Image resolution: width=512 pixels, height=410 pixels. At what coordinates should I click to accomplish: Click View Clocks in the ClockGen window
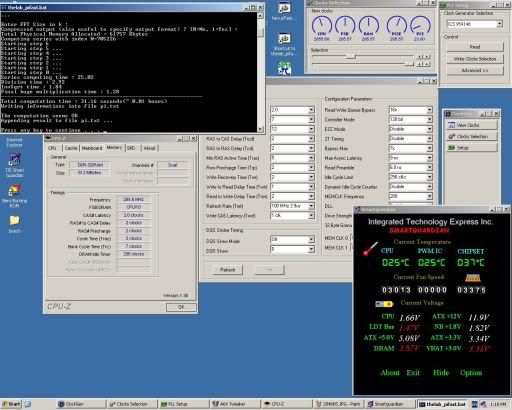pos(472,125)
